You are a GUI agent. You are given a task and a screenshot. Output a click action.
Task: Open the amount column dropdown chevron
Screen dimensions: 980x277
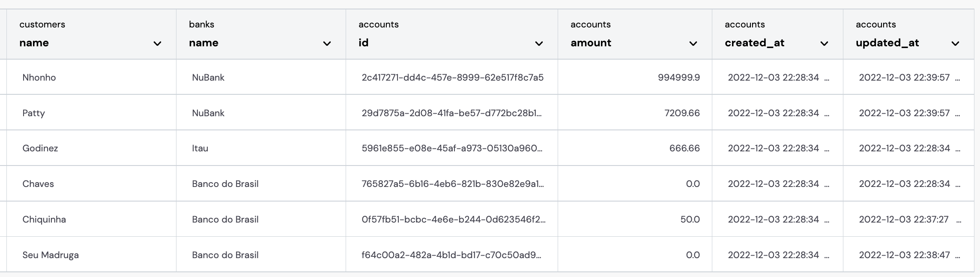click(x=694, y=44)
